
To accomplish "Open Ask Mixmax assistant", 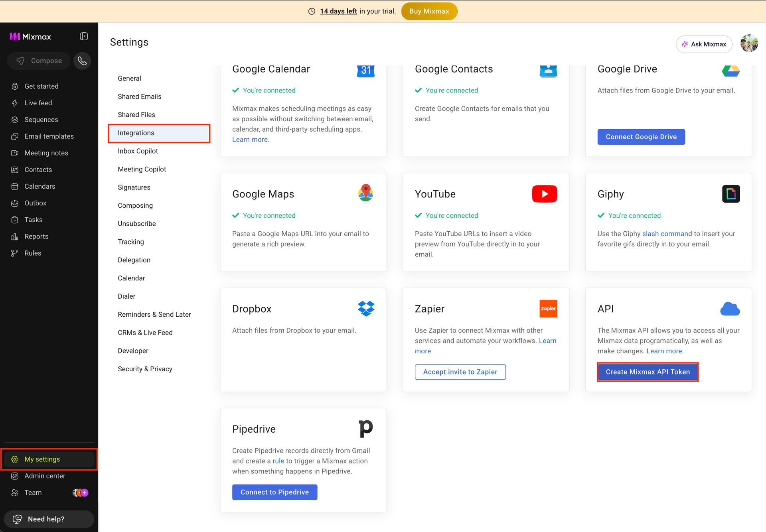I will point(704,44).
